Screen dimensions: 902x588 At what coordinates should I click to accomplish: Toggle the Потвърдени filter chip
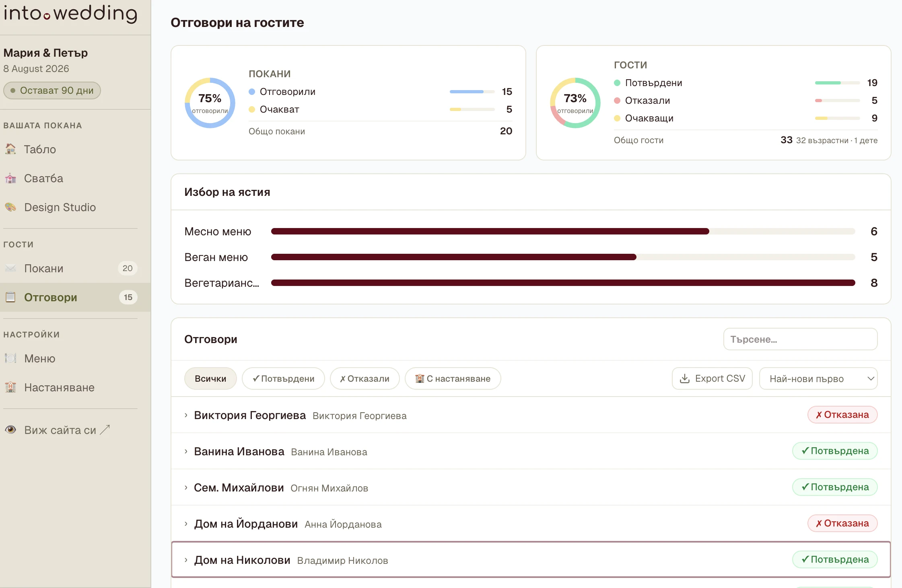[x=283, y=378]
